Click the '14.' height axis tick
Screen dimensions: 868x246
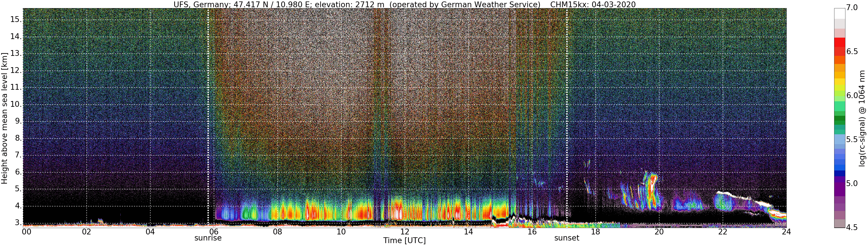pos(16,36)
